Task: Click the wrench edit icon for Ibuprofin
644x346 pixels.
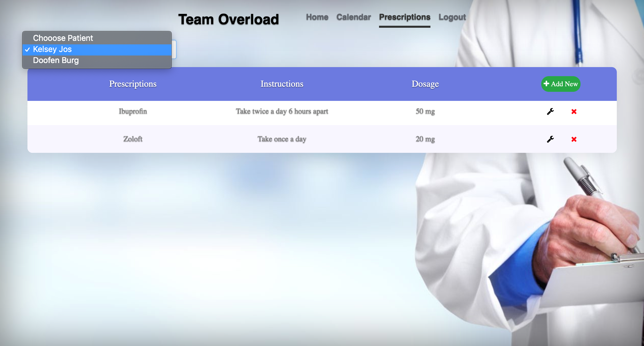Action: [x=550, y=111]
